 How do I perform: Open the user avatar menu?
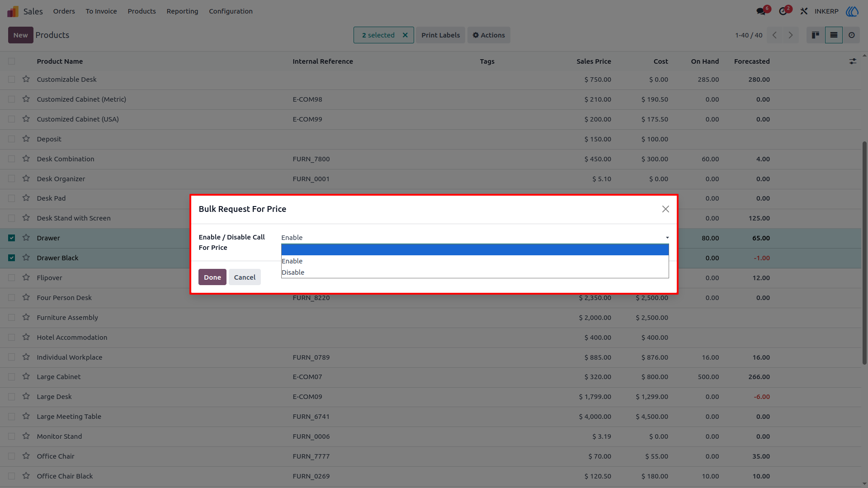(852, 11)
